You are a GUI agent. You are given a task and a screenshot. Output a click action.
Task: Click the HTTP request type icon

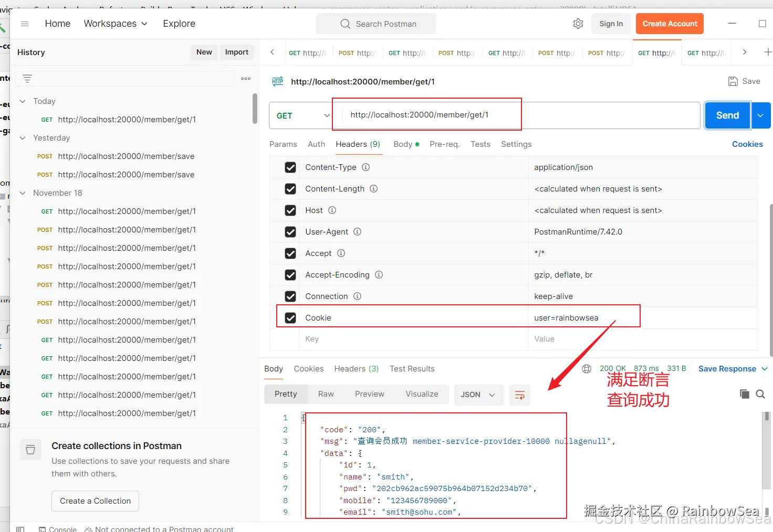pos(278,81)
